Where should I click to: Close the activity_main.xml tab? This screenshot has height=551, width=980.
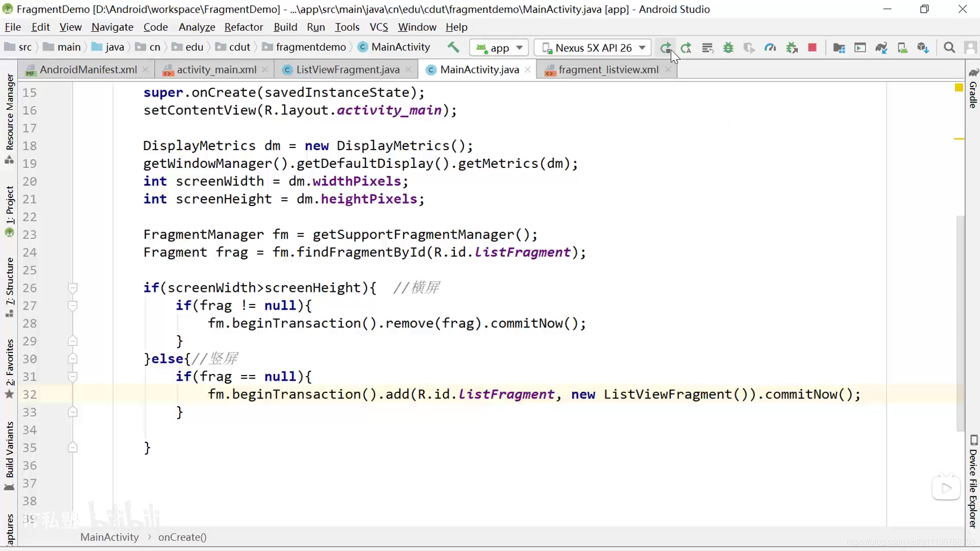(265, 69)
